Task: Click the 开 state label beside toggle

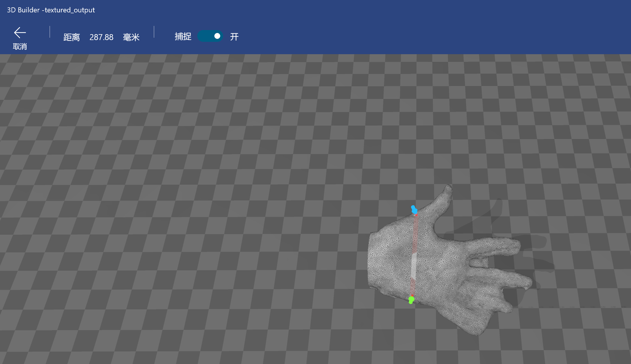Action: click(234, 37)
